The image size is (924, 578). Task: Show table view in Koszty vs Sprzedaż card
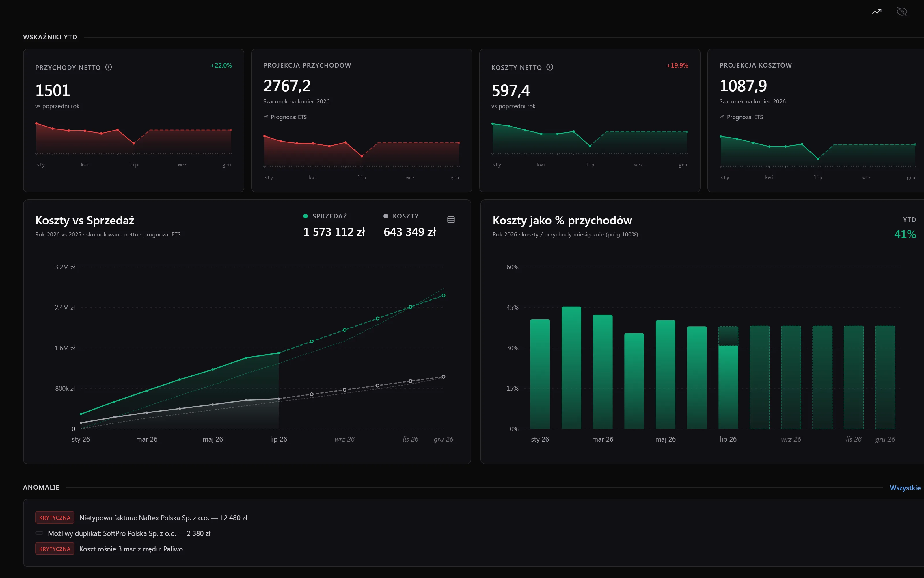coord(451,220)
